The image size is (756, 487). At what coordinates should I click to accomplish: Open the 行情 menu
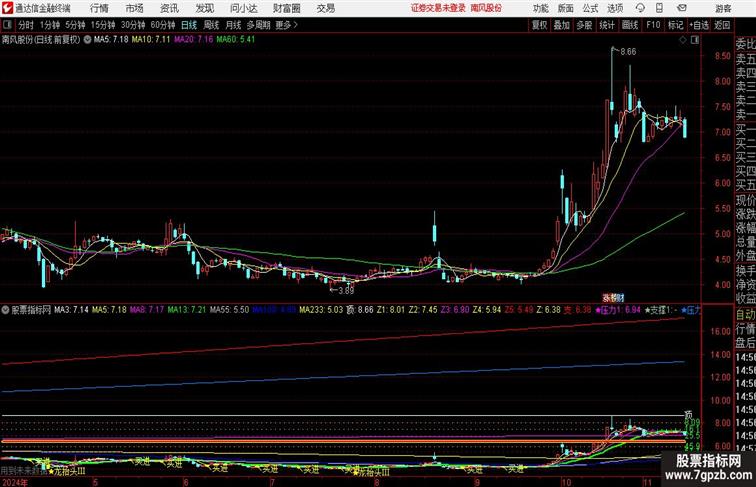point(99,8)
